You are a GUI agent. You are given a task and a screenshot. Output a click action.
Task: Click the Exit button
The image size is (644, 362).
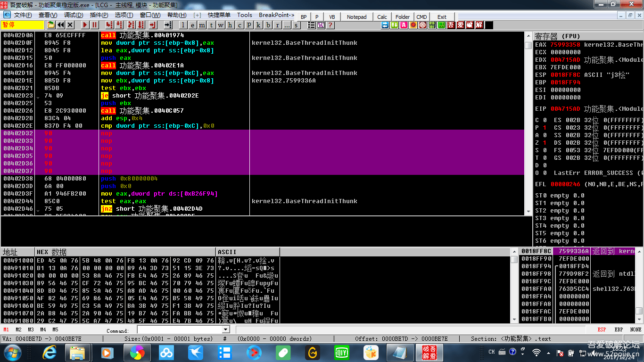(442, 17)
